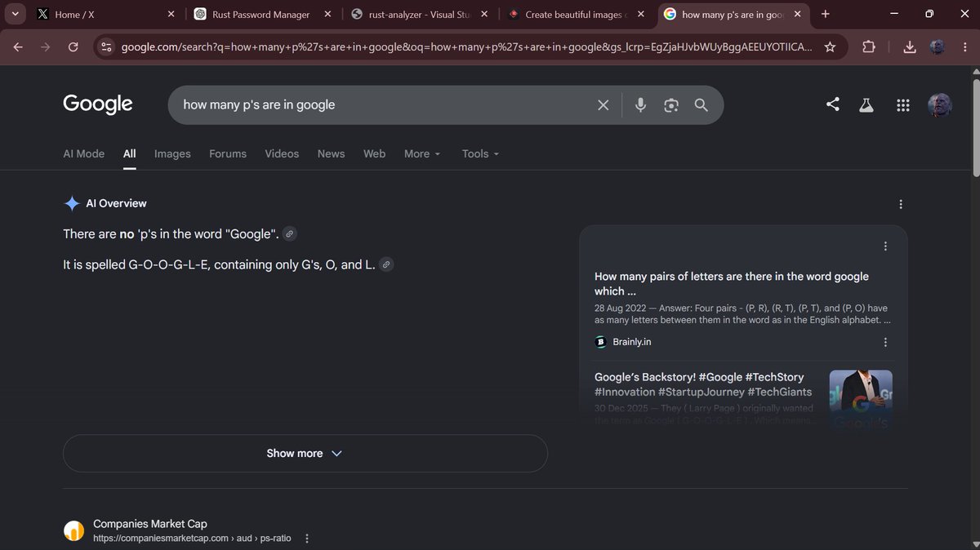Select the All results tab

click(129, 153)
